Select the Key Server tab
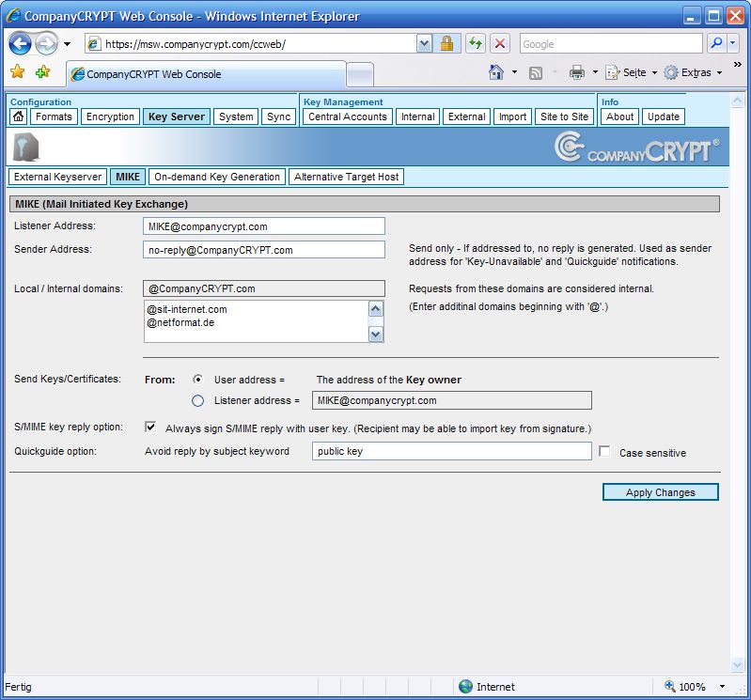Screen dimensions: 751x700 (177, 117)
